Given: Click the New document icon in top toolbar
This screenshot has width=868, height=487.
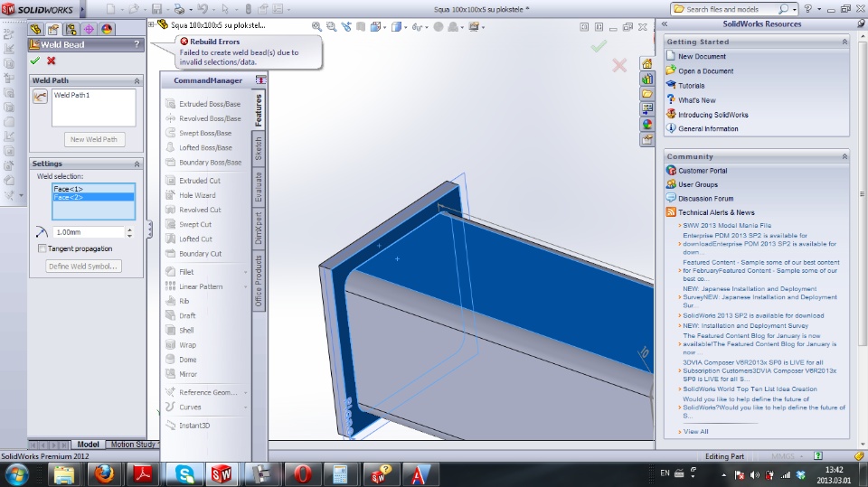Looking at the screenshot, I should pos(110,9).
